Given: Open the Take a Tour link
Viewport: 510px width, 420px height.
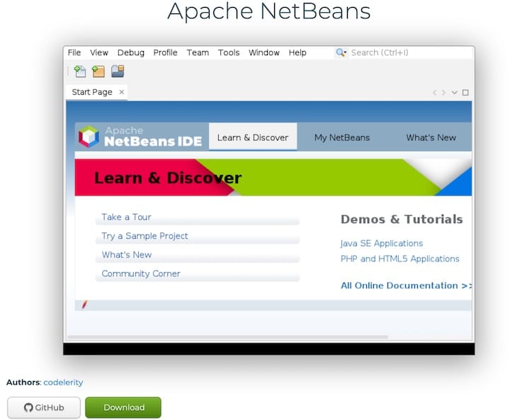Looking at the screenshot, I should click(x=126, y=217).
